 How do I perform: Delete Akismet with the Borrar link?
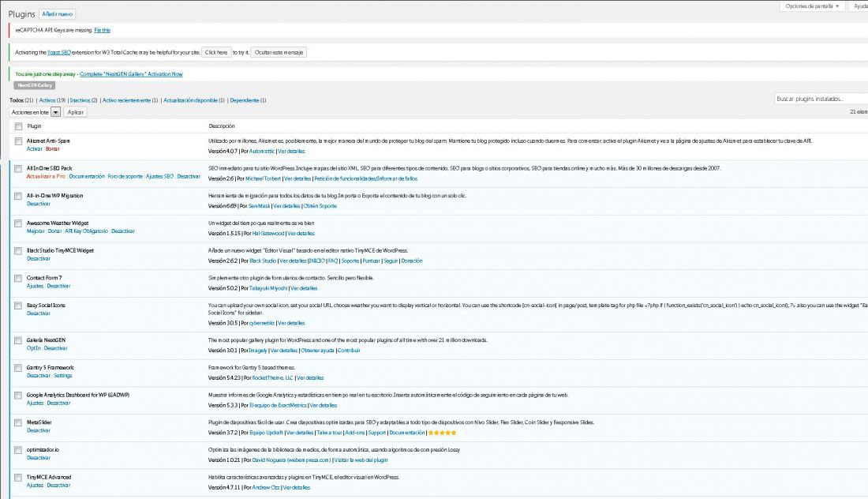pos(53,149)
